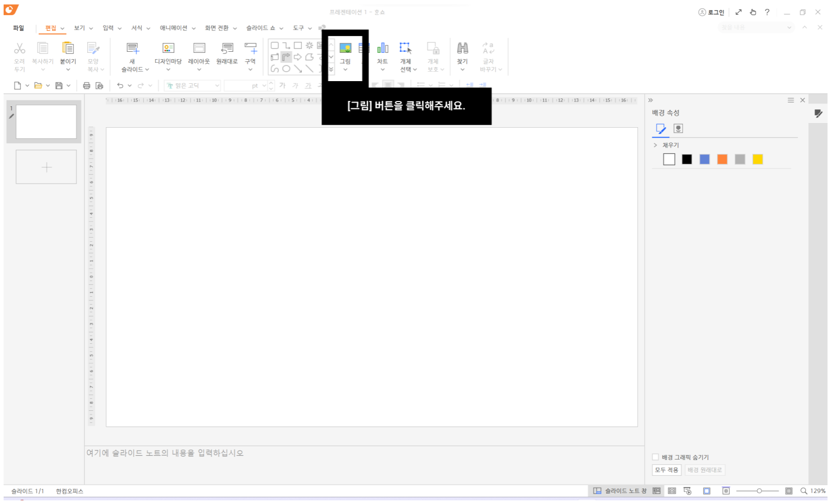The image size is (832, 504).
Task: Open the 파일 menu
Action: pyautogui.click(x=19, y=28)
